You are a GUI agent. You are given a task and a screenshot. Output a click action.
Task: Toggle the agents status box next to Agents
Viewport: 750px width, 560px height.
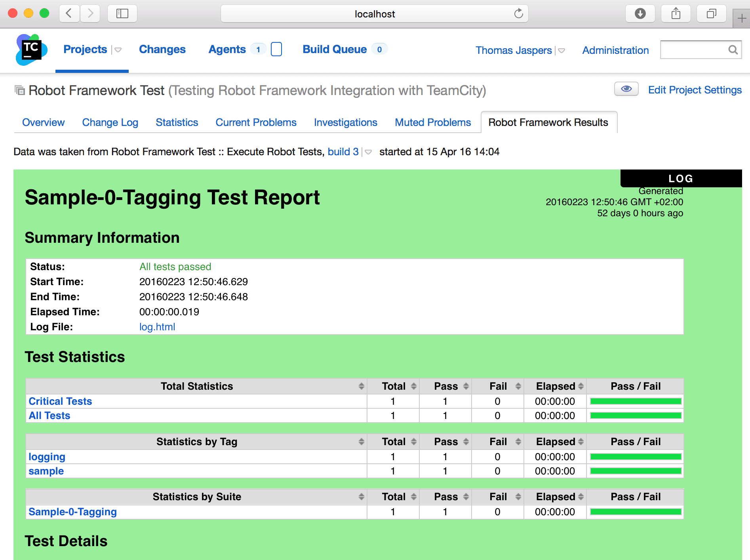(x=276, y=50)
